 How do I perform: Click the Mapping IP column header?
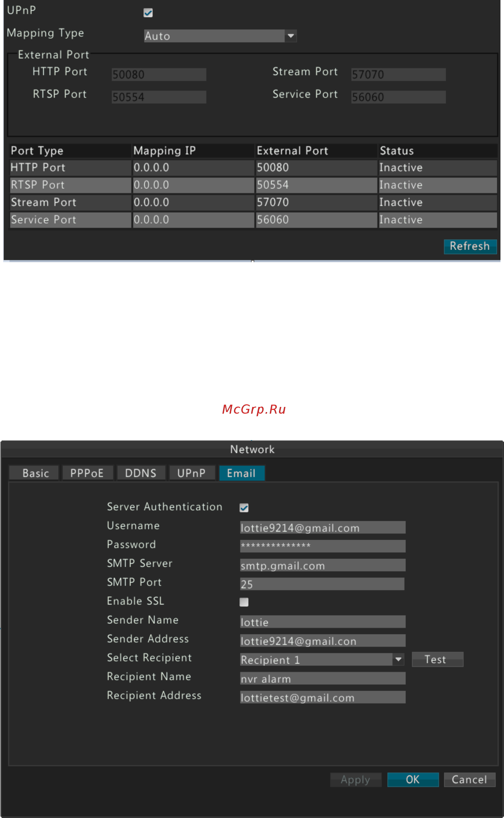(x=194, y=151)
